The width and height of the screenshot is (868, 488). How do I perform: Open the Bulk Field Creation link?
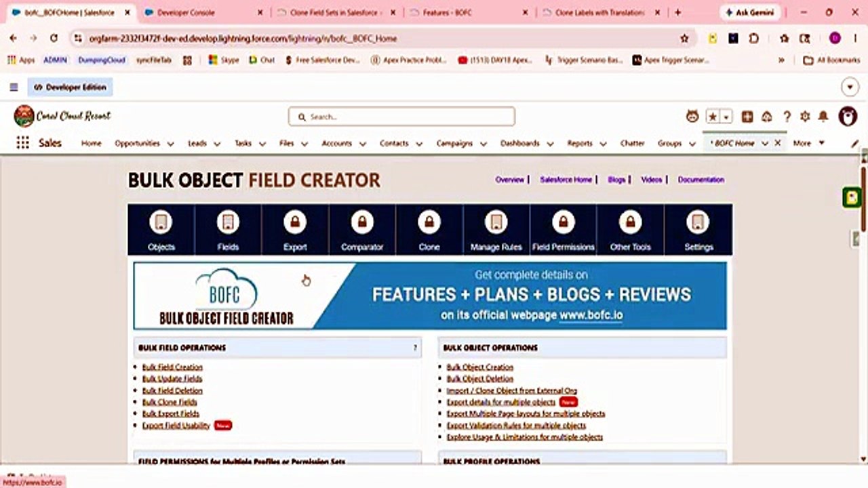pos(172,367)
